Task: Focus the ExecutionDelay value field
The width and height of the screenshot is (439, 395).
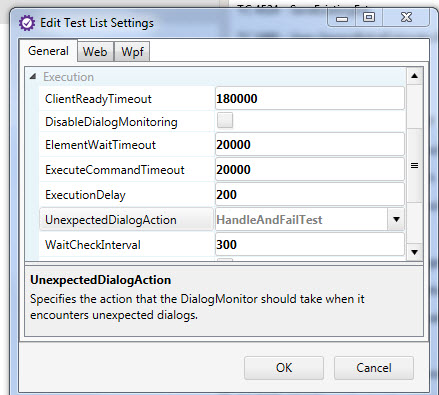Action: [310, 194]
